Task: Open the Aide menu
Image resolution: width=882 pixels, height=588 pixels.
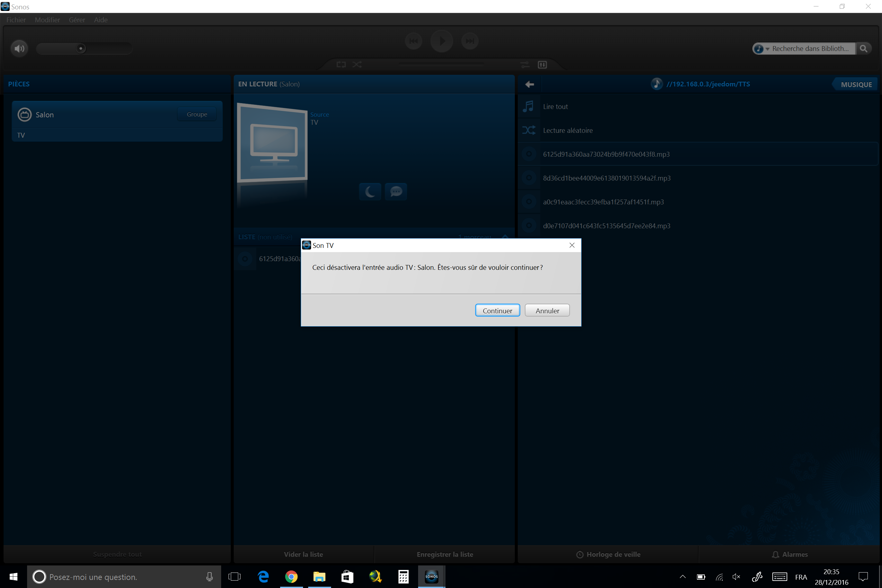Action: 101,20
